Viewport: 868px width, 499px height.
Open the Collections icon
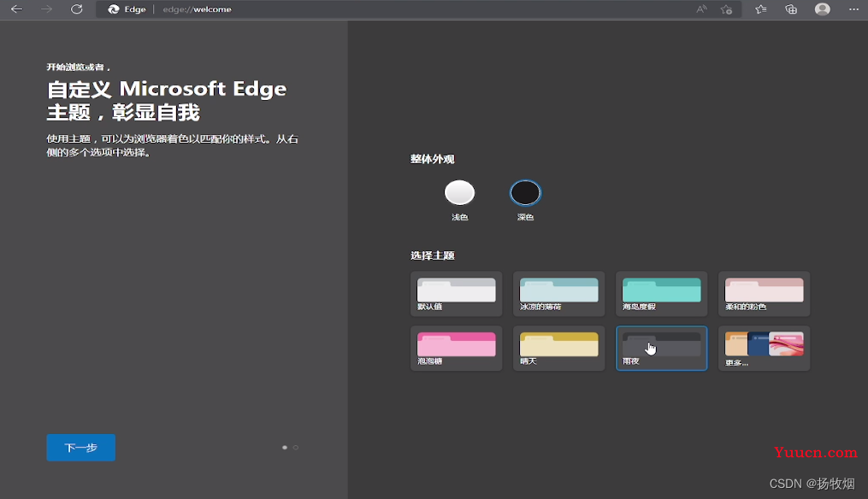pos(791,9)
